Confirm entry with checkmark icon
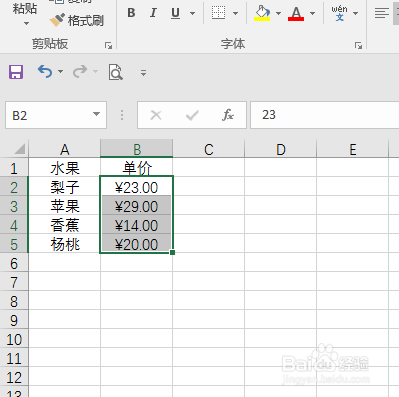The height and width of the screenshot is (397, 399). pos(192,115)
